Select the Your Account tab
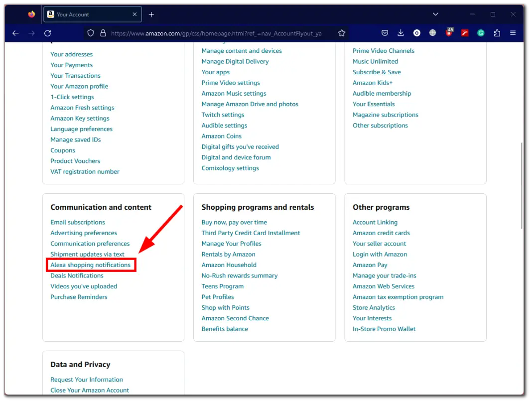 87,14
